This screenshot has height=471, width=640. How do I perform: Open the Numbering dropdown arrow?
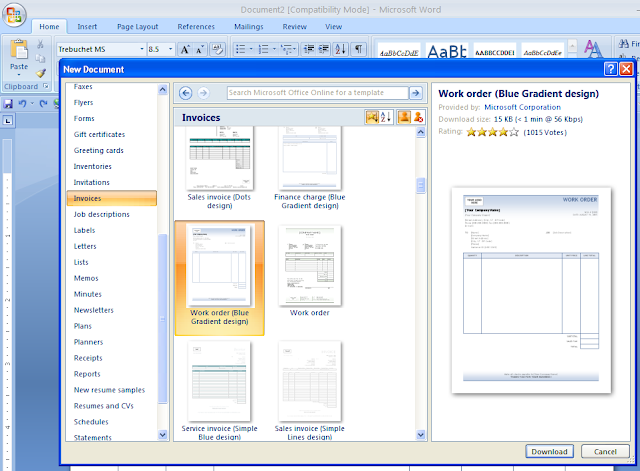pos(274,50)
